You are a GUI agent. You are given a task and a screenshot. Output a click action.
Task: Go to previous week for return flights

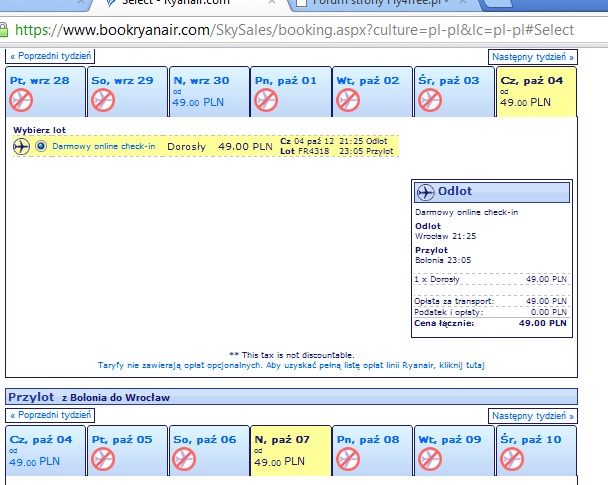pyautogui.click(x=50, y=415)
